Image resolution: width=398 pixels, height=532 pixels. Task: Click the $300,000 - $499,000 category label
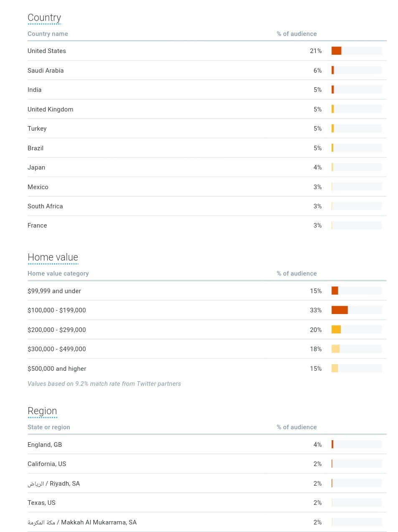57,349
